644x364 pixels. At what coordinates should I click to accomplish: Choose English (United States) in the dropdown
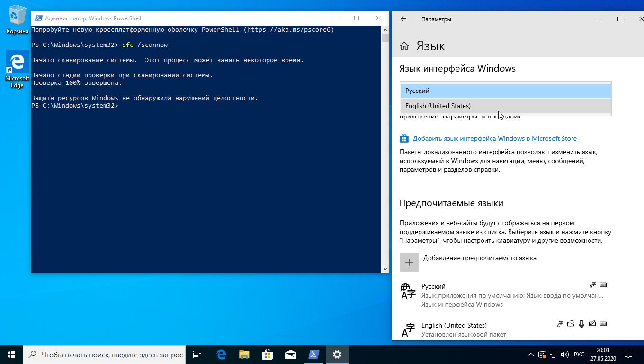506,106
